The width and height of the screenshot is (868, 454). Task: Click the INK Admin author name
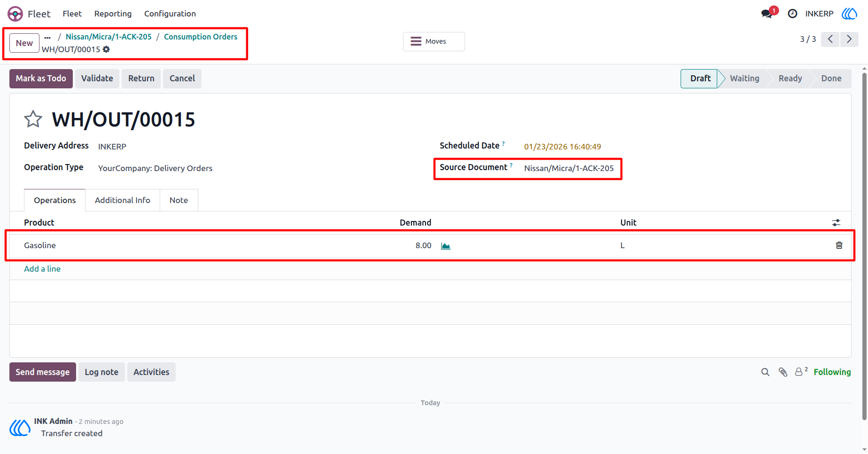tap(53, 421)
